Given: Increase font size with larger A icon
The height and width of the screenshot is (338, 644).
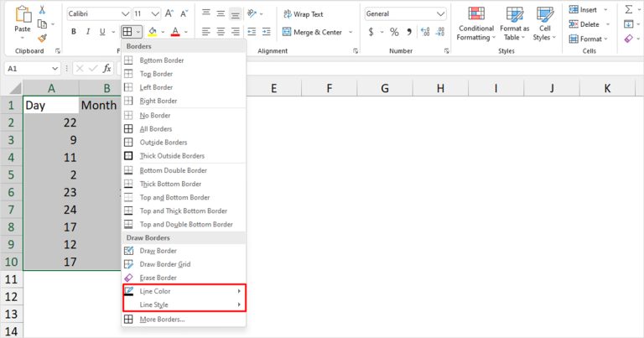Looking at the screenshot, I should [x=169, y=13].
